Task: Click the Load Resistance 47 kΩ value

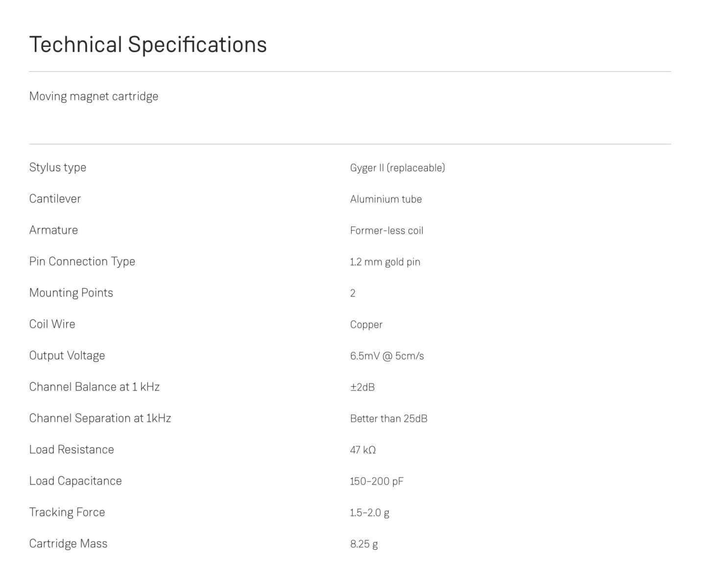Action: 363,450
